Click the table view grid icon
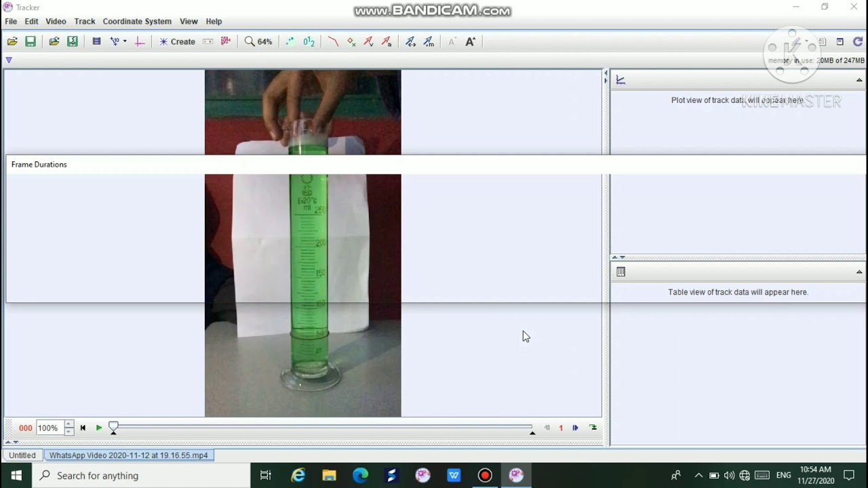 [620, 272]
